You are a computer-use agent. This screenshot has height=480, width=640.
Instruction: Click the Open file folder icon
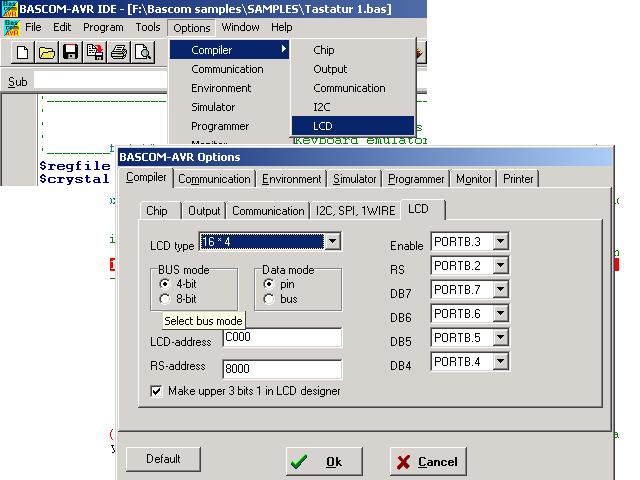(47, 52)
